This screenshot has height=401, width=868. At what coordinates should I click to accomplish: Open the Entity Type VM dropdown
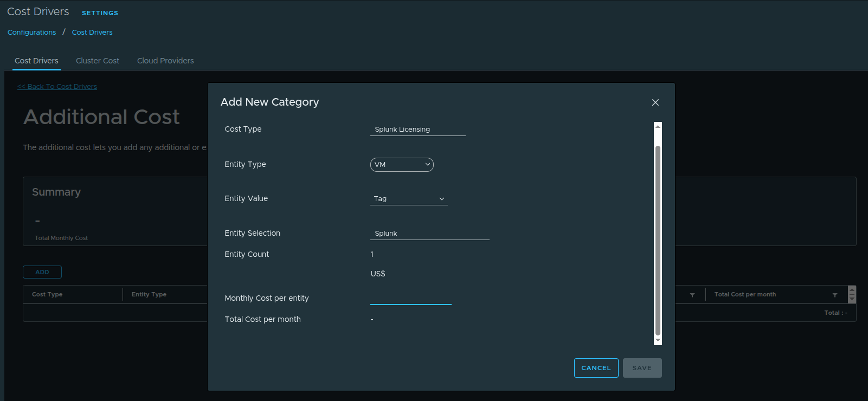pos(402,165)
